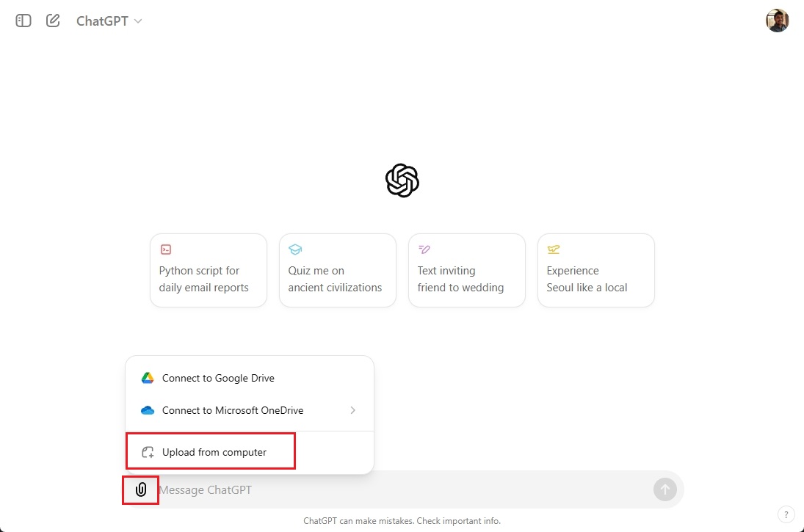Select the Quiz me on ancient civilizations prompt
The width and height of the screenshot is (804, 532).
337,270
